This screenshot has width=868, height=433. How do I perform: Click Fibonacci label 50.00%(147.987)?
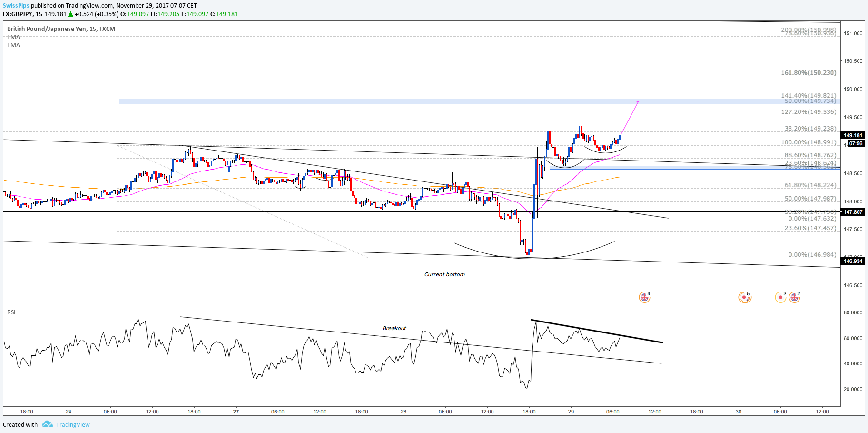pyautogui.click(x=810, y=199)
